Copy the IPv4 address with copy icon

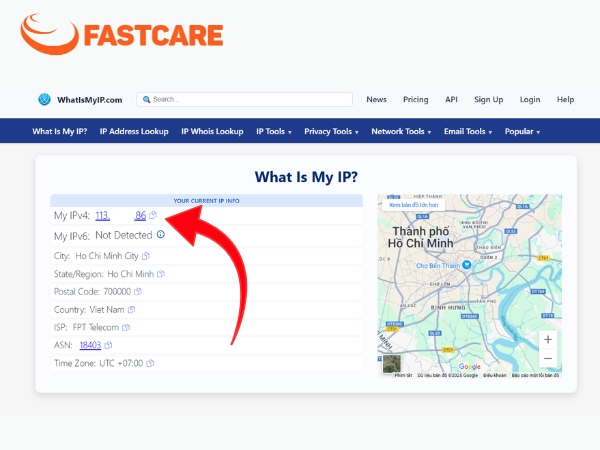[x=153, y=215]
